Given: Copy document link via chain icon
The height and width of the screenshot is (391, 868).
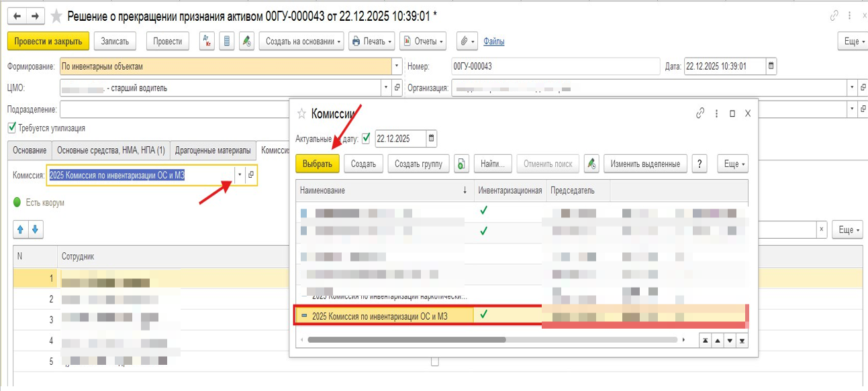Looking at the screenshot, I should pyautogui.click(x=834, y=15).
